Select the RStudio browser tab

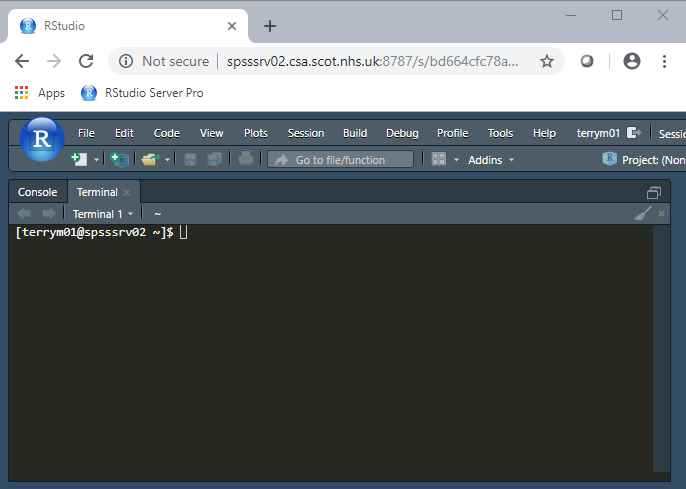click(x=127, y=26)
